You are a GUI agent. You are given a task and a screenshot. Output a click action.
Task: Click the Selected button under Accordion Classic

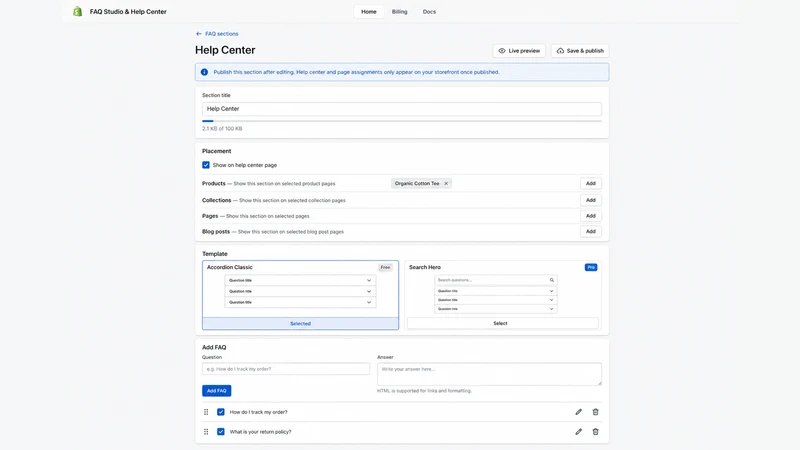click(x=301, y=323)
